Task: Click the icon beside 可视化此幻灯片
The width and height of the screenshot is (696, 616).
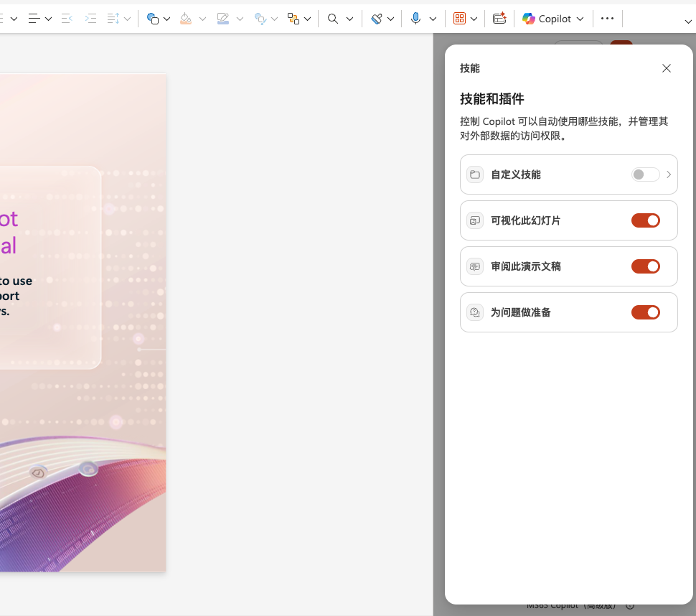Action: pos(475,220)
